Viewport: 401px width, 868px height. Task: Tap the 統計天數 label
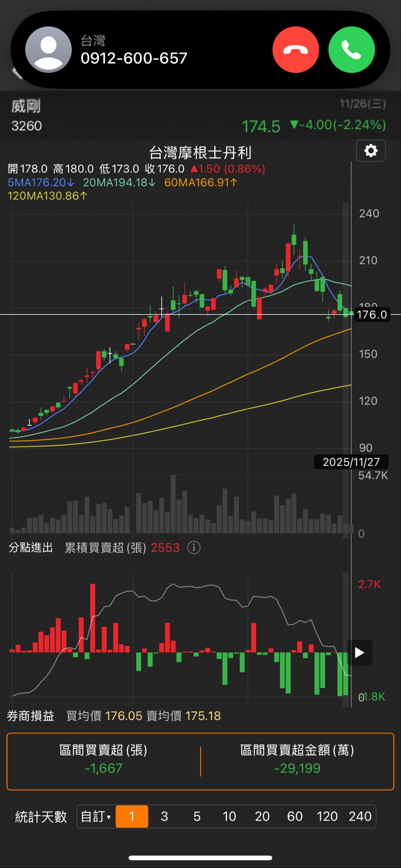[x=41, y=817]
